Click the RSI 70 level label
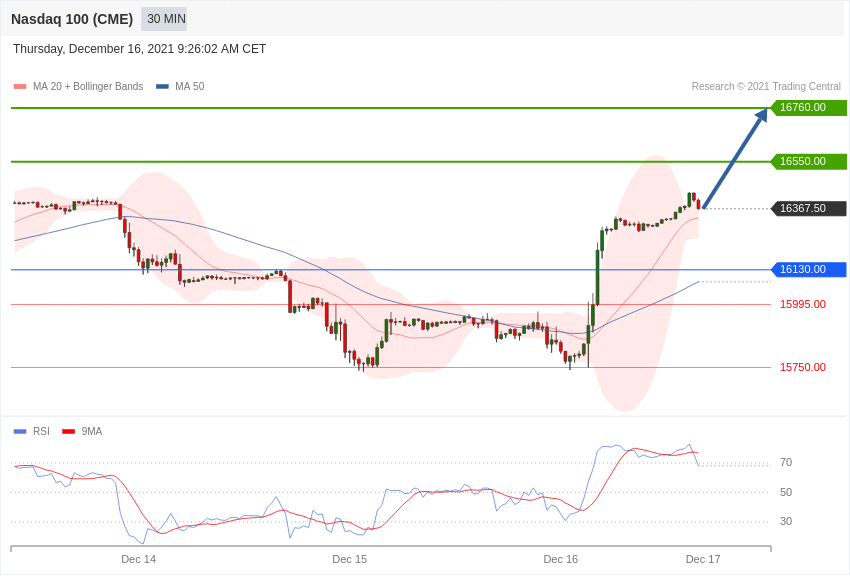The image size is (850, 576). tap(786, 462)
